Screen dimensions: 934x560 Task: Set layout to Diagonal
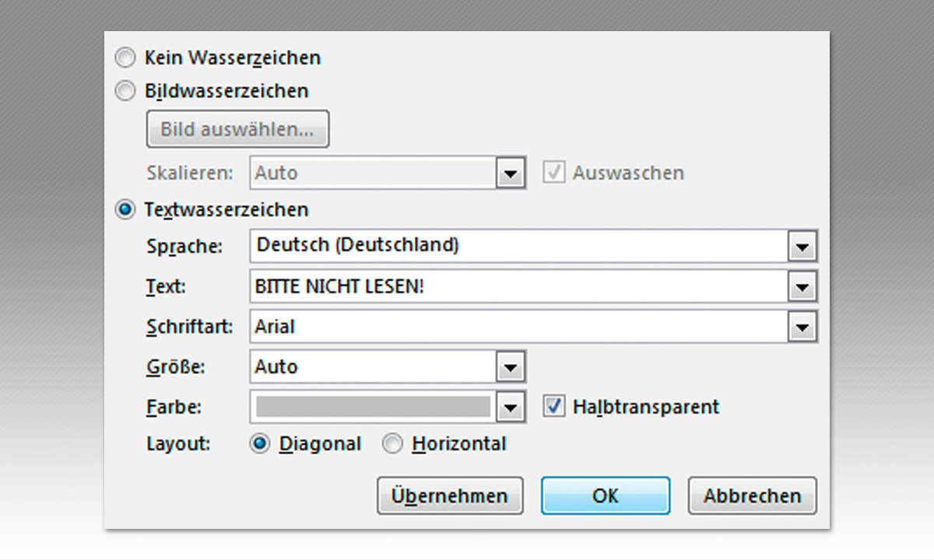[x=261, y=444]
